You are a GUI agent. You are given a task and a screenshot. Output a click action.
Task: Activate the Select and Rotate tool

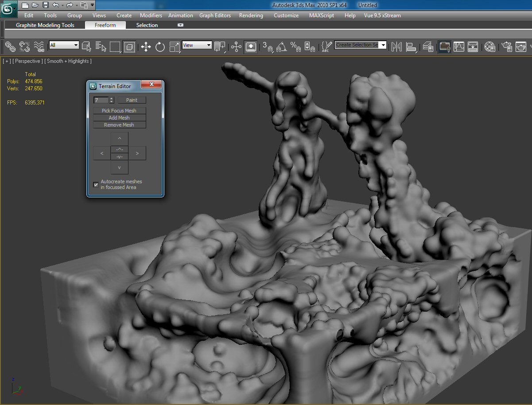tap(160, 46)
